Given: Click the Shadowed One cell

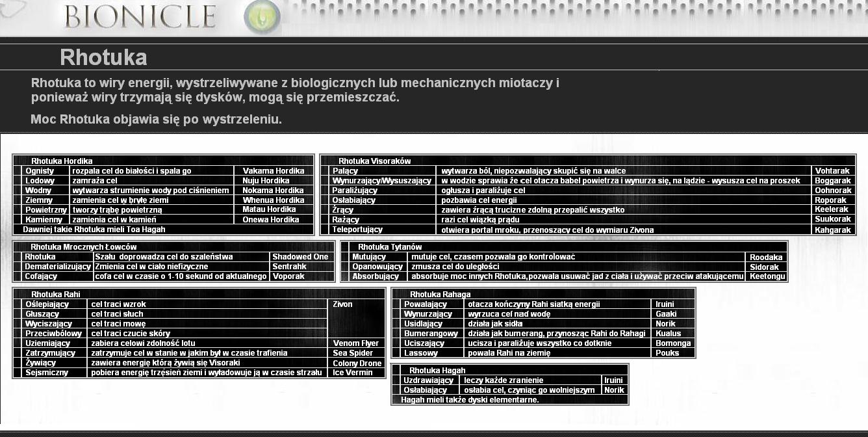Looking at the screenshot, I should point(301,257).
